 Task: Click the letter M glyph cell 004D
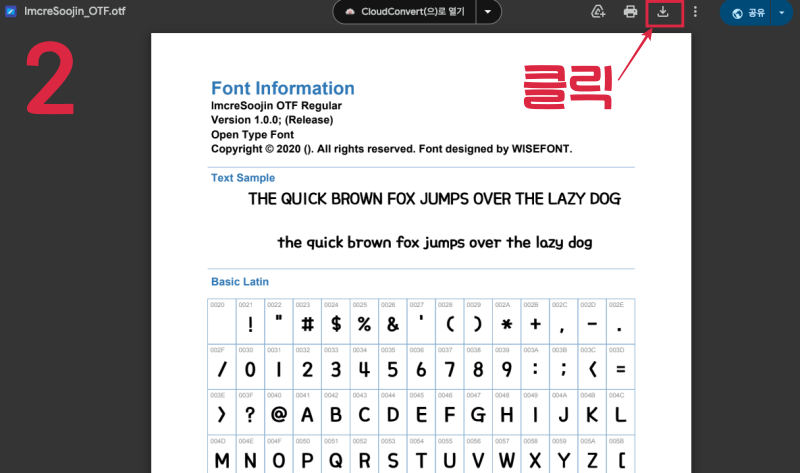tap(222, 454)
